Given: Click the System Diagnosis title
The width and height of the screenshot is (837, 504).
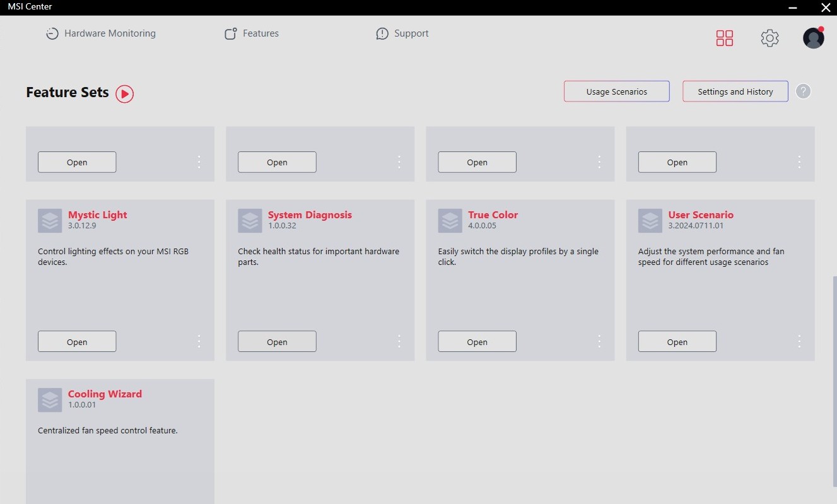Looking at the screenshot, I should tap(310, 214).
